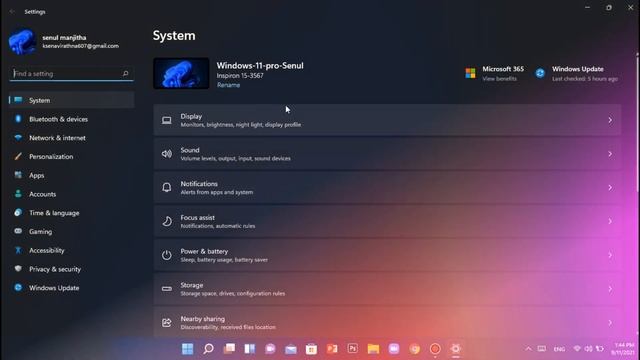Expand Focus assist with its chevron arrow
This screenshot has height=360, width=640.
(x=610, y=221)
